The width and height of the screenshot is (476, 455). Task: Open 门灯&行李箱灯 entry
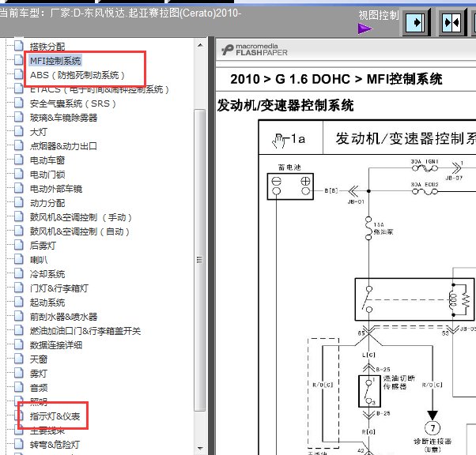59,288
